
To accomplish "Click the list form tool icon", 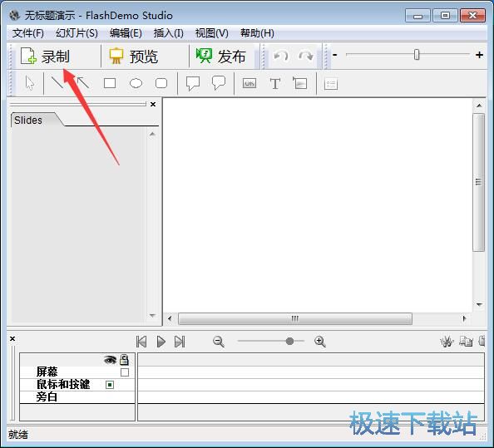I will pyautogui.click(x=331, y=84).
